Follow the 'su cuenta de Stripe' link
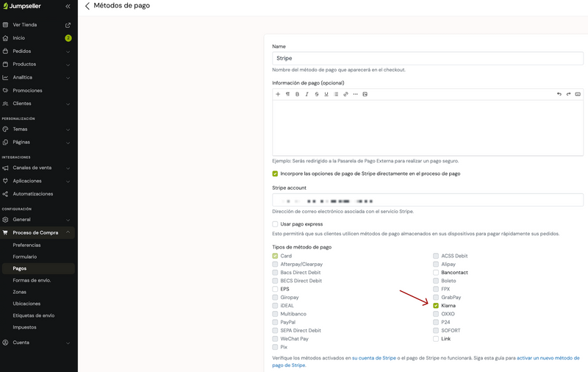588x372 pixels. click(x=374, y=358)
